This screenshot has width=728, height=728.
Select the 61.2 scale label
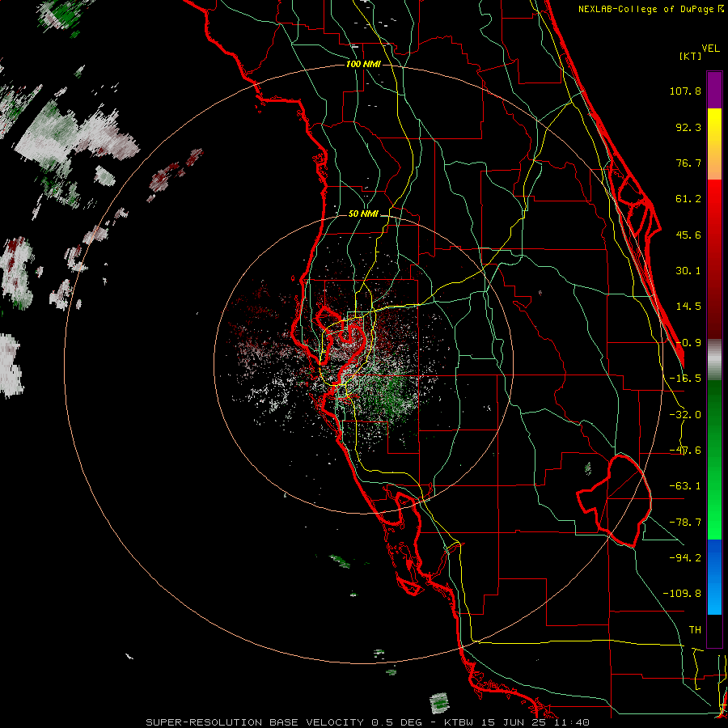688,199
